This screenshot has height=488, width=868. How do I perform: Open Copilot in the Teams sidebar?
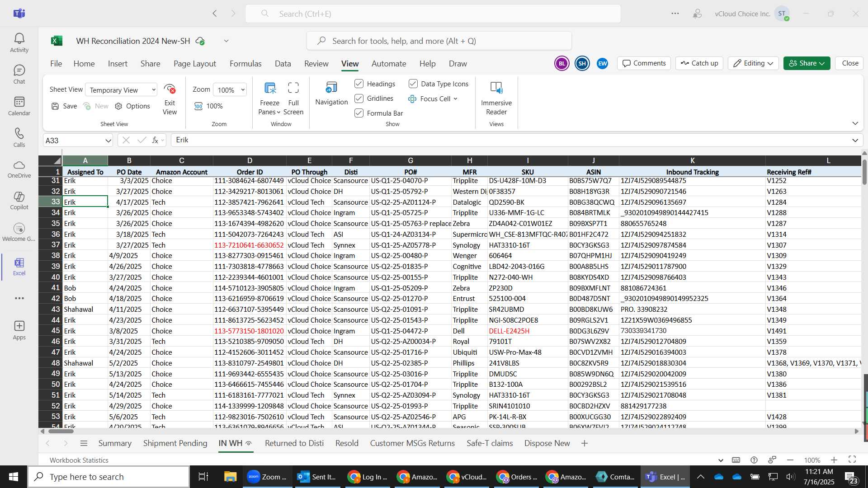tap(19, 201)
